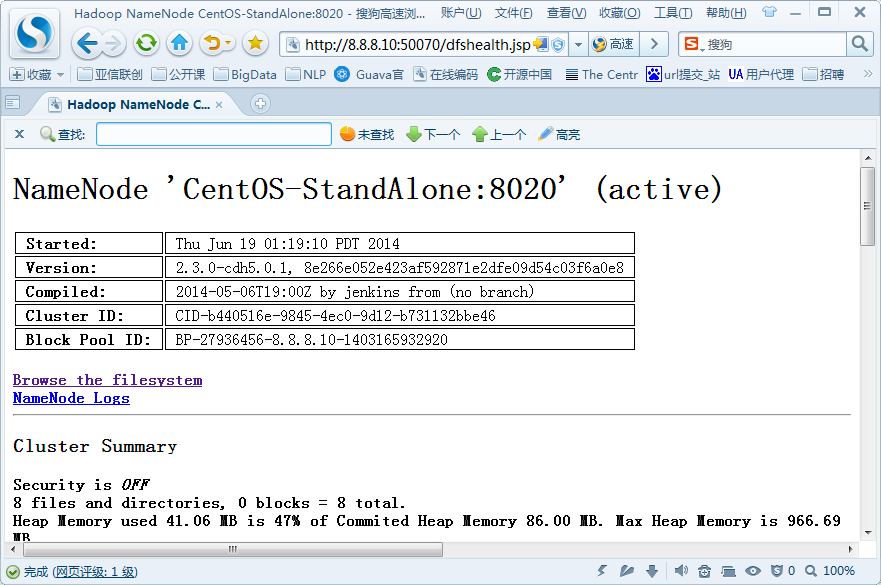
Task: Open the 账户(U) menu
Action: (461, 13)
